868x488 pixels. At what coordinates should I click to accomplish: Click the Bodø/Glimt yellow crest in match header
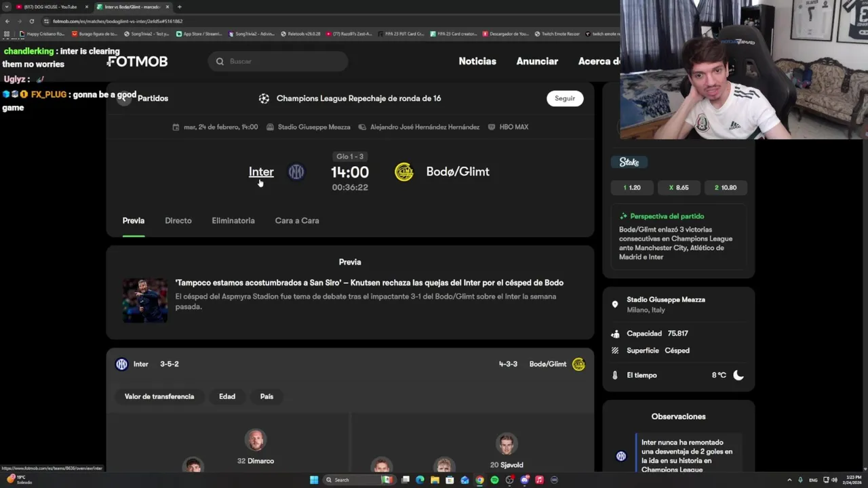pyautogui.click(x=404, y=172)
